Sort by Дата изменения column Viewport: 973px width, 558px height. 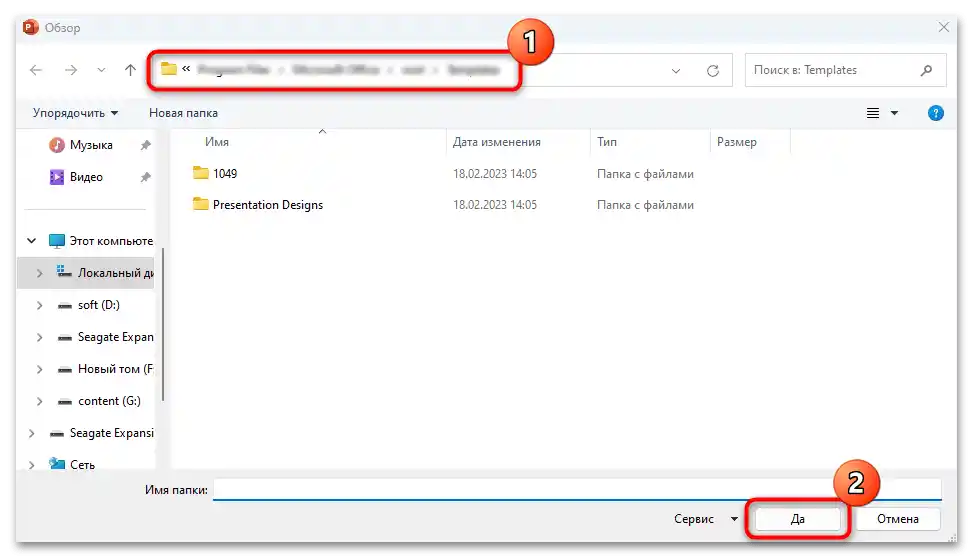click(x=496, y=142)
